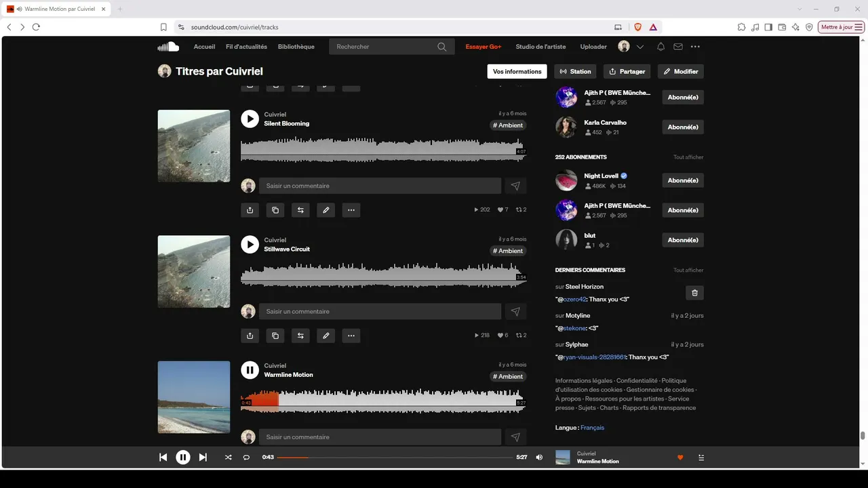Open Stillwave Circuit cover artwork

click(194, 271)
